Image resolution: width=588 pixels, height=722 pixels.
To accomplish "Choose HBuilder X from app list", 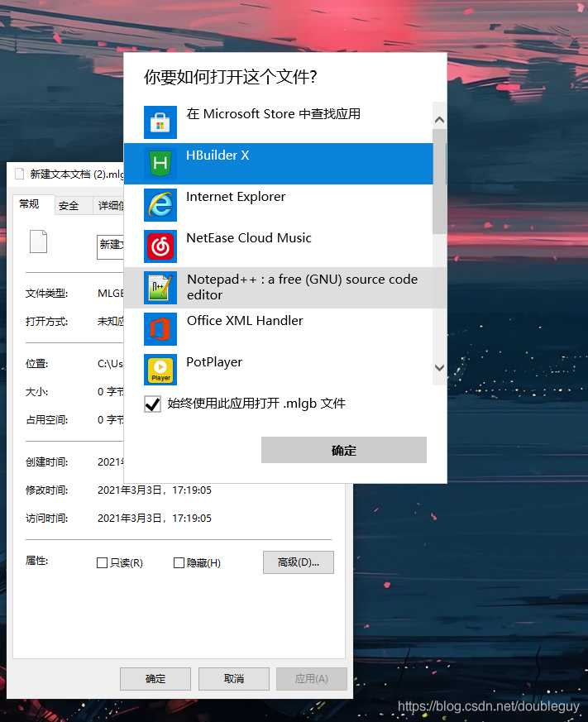I will [x=278, y=164].
